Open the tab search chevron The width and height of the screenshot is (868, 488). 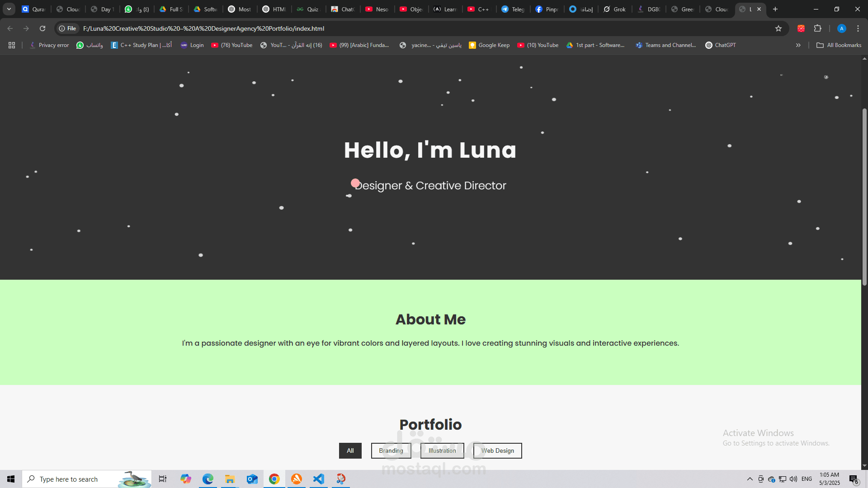9,9
